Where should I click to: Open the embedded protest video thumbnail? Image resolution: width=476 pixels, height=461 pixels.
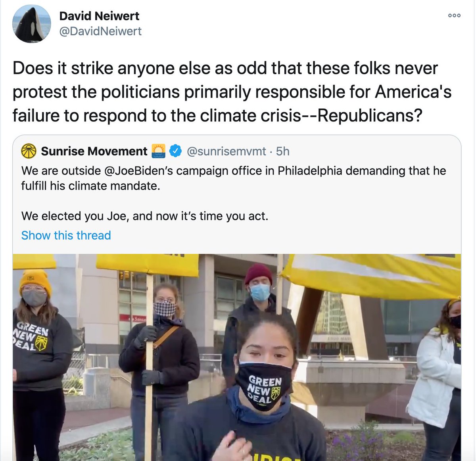tap(237, 357)
